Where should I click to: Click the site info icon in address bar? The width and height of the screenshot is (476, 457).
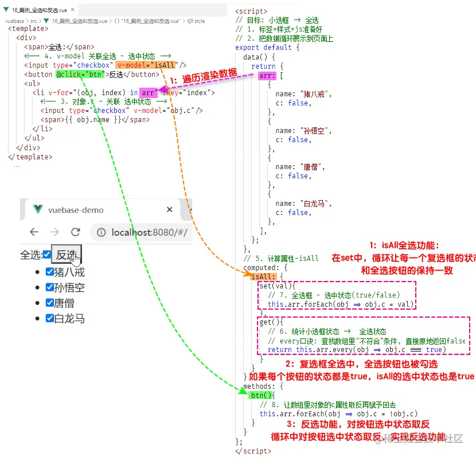(101, 232)
